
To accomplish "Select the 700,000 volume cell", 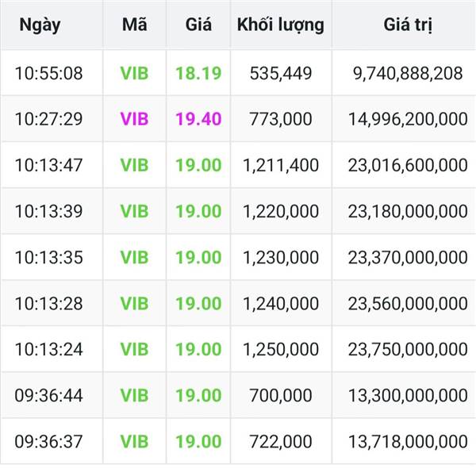I will tap(280, 395).
